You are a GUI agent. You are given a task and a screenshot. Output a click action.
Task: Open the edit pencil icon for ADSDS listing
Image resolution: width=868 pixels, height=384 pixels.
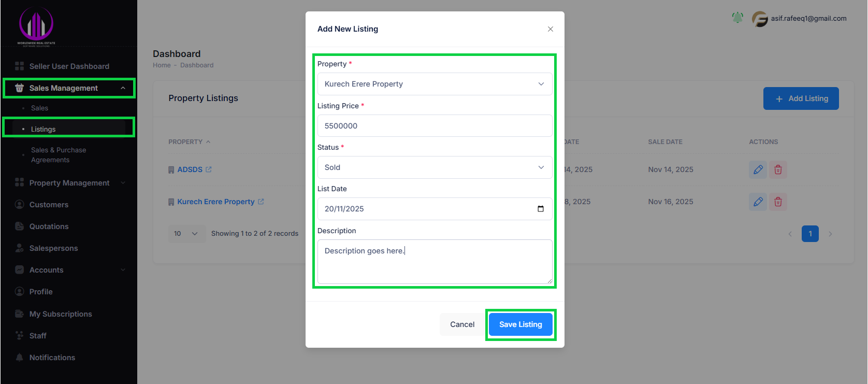click(758, 169)
